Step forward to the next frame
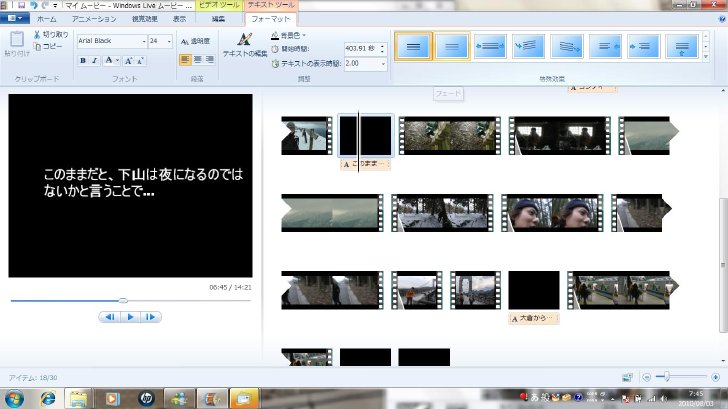Viewport: 728px width, 409px height. [150, 317]
